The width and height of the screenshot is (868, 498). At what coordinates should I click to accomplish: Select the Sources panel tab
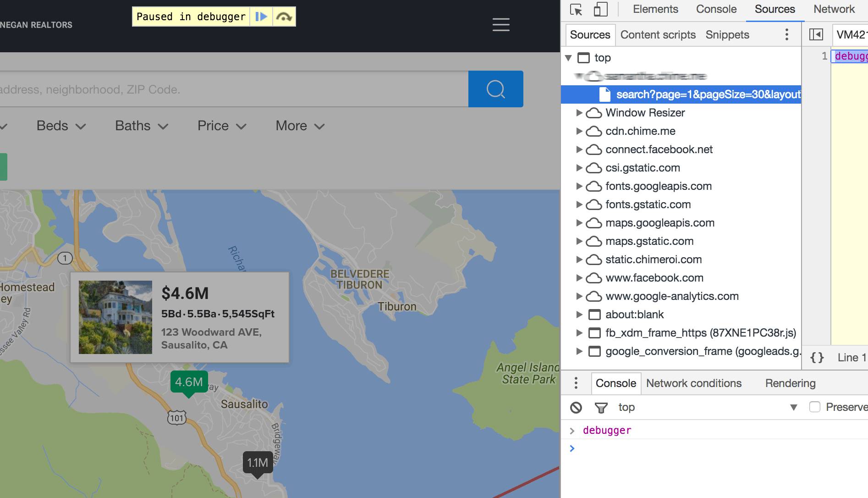(x=775, y=9)
